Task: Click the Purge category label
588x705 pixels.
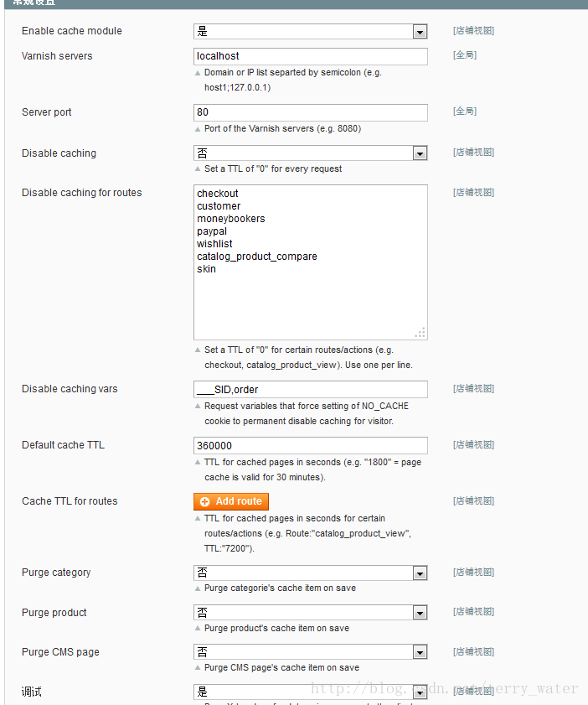Action: (x=56, y=573)
